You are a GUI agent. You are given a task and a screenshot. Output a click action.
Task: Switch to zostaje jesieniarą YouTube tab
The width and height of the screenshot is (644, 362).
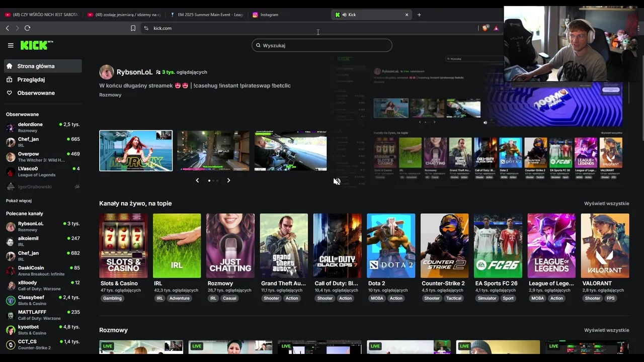[124, 15]
